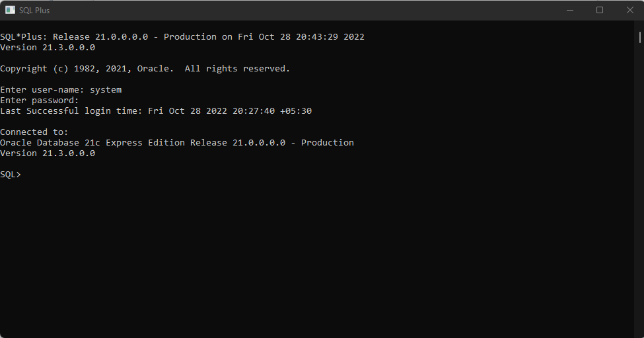
Task: Minimize the SQL Plus window
Action: pos(570,10)
